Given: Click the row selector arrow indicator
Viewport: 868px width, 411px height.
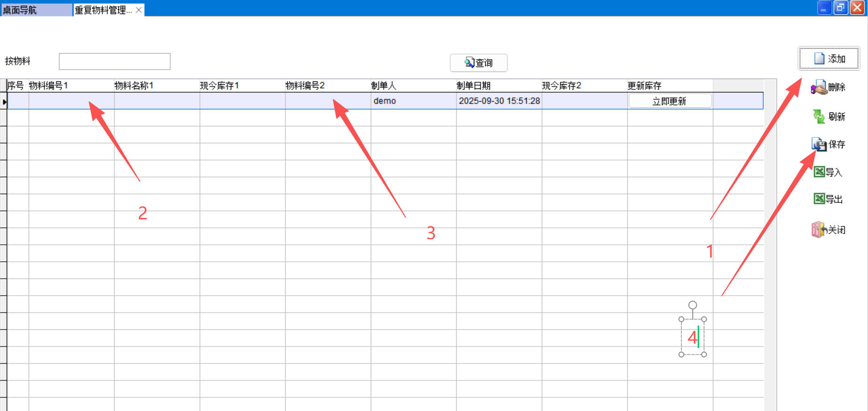Looking at the screenshot, I should 4,101.
